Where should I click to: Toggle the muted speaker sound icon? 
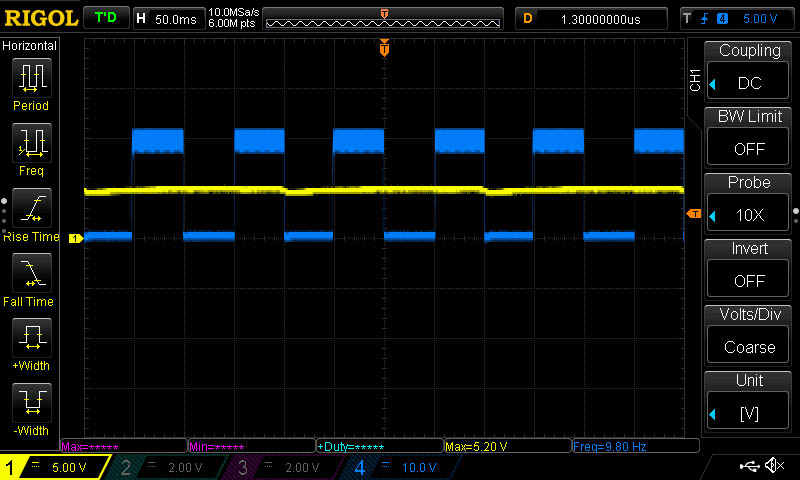(773, 466)
